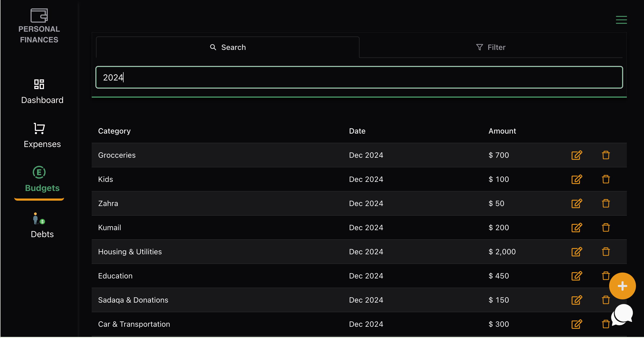Viewport: 644px width, 338px height.
Task: Open the hamburger menu icon
Action: pyautogui.click(x=621, y=20)
